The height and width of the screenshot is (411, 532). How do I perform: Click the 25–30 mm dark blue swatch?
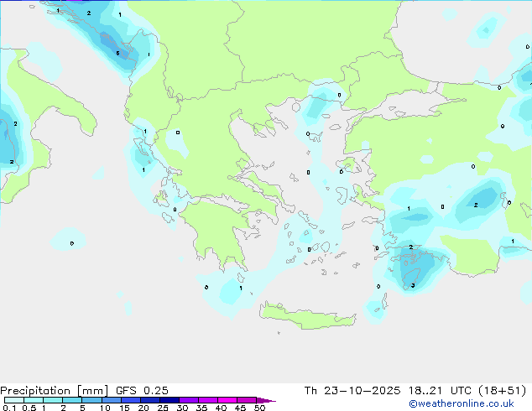click(169, 400)
